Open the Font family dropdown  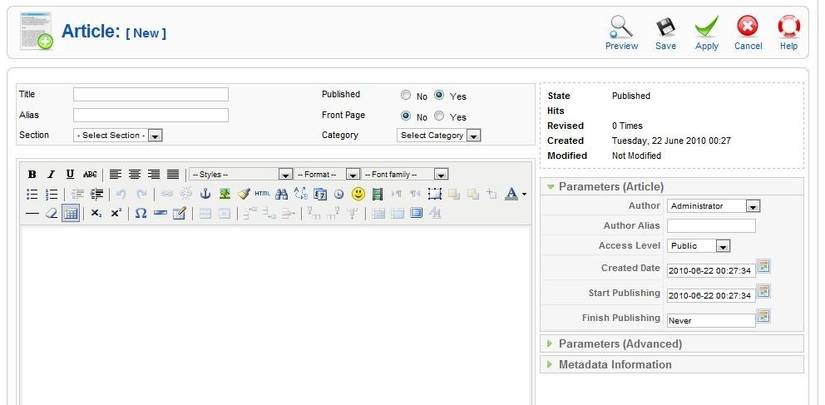[405, 174]
